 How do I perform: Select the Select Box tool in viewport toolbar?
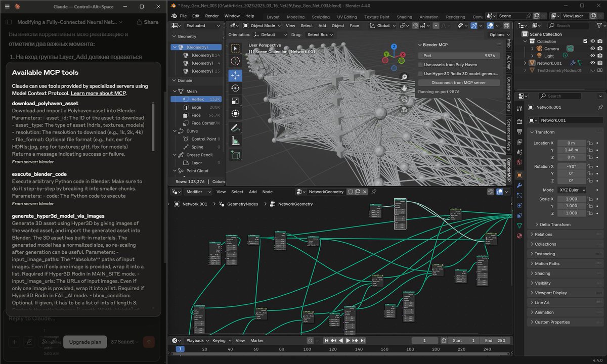coord(235,48)
